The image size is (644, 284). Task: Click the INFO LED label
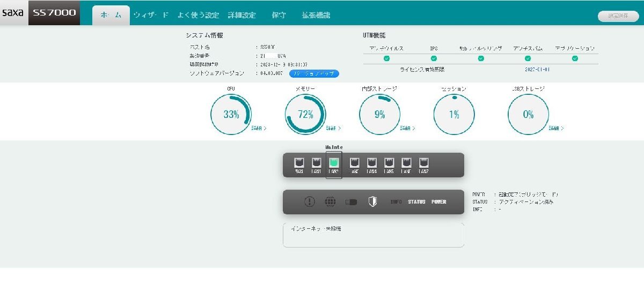click(396, 202)
